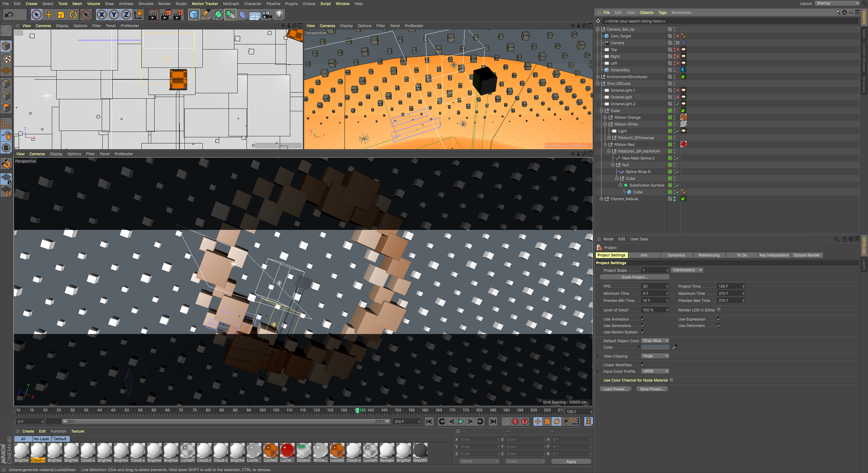Image resolution: width=868 pixels, height=473 pixels.
Task: Open the Tags menu in Object Manager
Action: 662,12
